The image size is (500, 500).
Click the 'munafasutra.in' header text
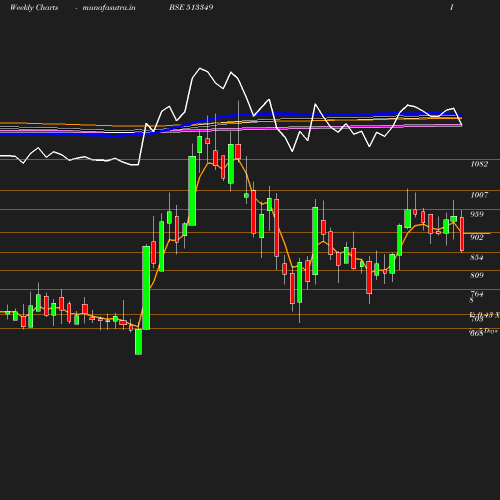pos(109,7)
